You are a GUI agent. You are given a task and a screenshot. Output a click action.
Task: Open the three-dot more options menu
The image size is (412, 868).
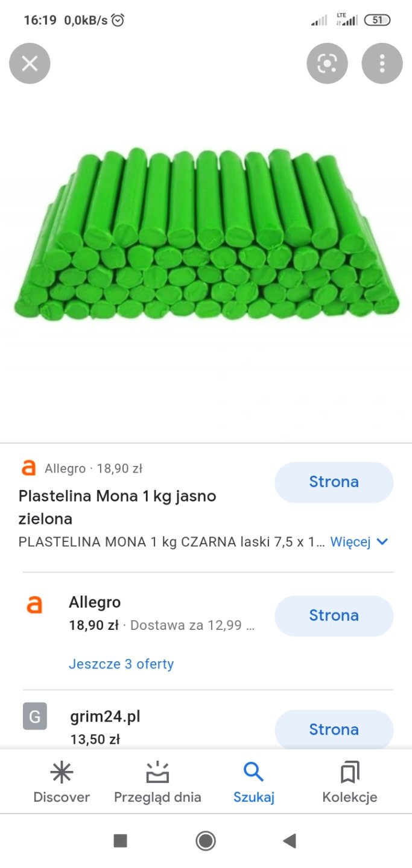coord(382,63)
